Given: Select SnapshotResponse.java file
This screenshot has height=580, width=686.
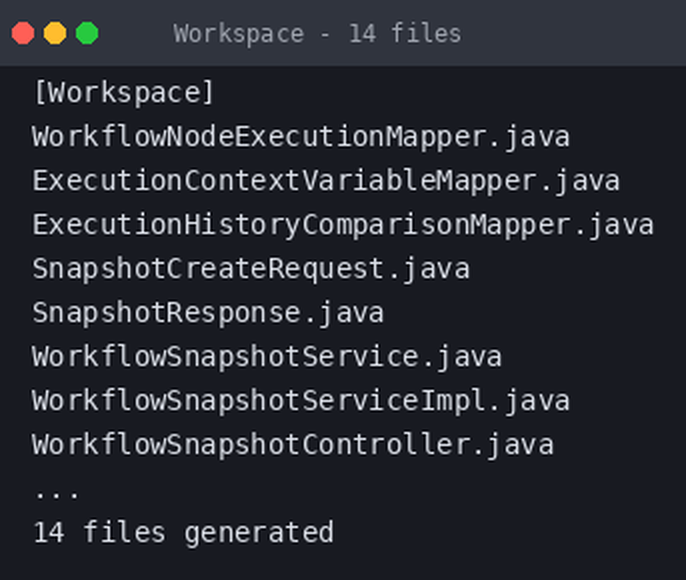Looking at the screenshot, I should 208,313.
